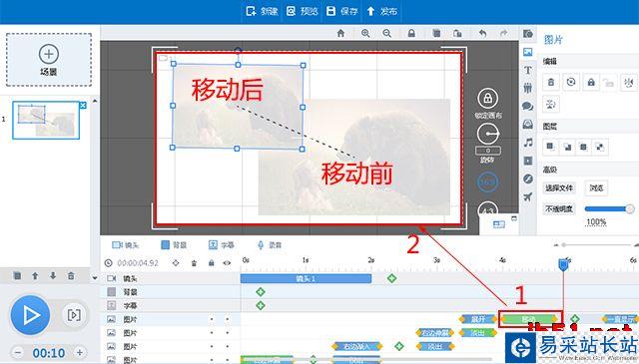
Task: Toggle the eye visibility icon in timeline header
Action: (227, 263)
